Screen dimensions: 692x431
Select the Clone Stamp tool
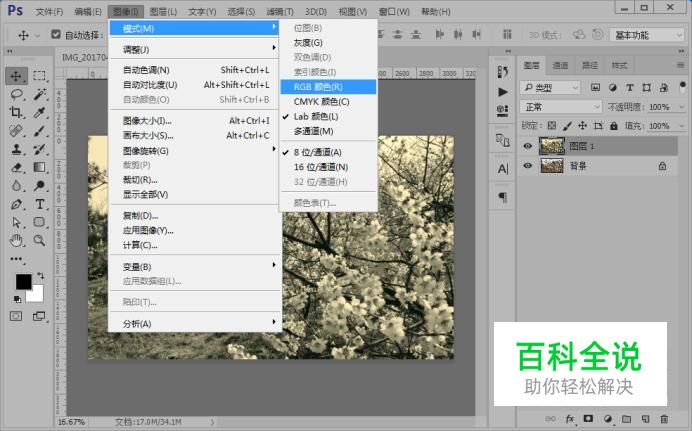[x=16, y=149]
